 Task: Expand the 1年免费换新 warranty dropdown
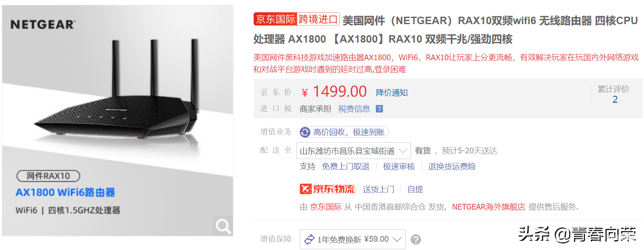pyautogui.click(x=353, y=239)
